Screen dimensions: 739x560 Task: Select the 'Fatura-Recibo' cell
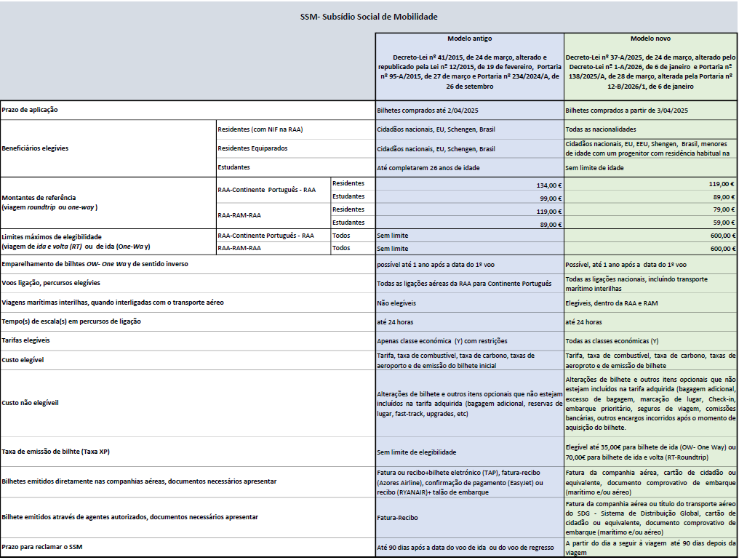tap(398, 518)
